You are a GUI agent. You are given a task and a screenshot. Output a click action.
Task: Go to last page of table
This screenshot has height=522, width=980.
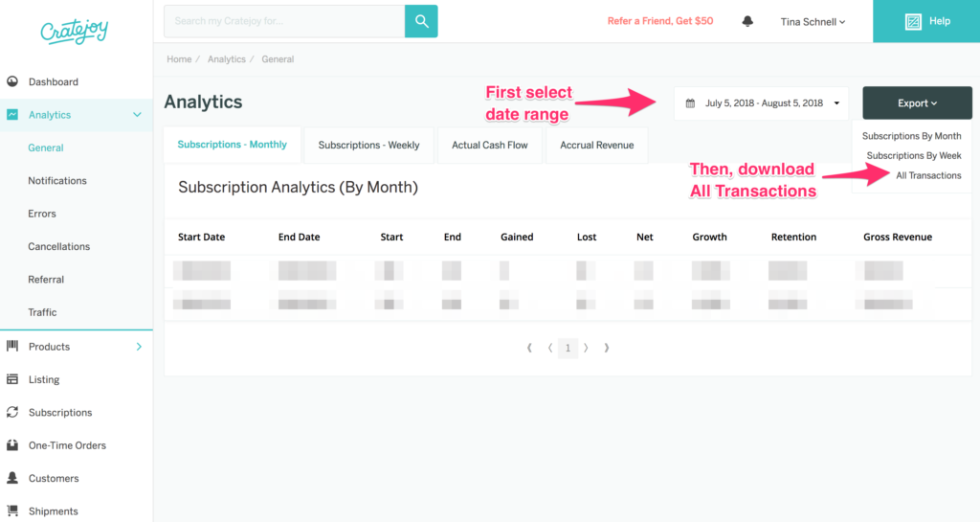[x=606, y=348]
